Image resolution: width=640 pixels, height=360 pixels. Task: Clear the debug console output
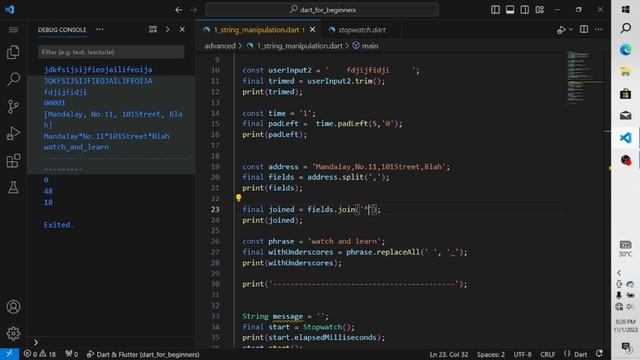pos(153,29)
